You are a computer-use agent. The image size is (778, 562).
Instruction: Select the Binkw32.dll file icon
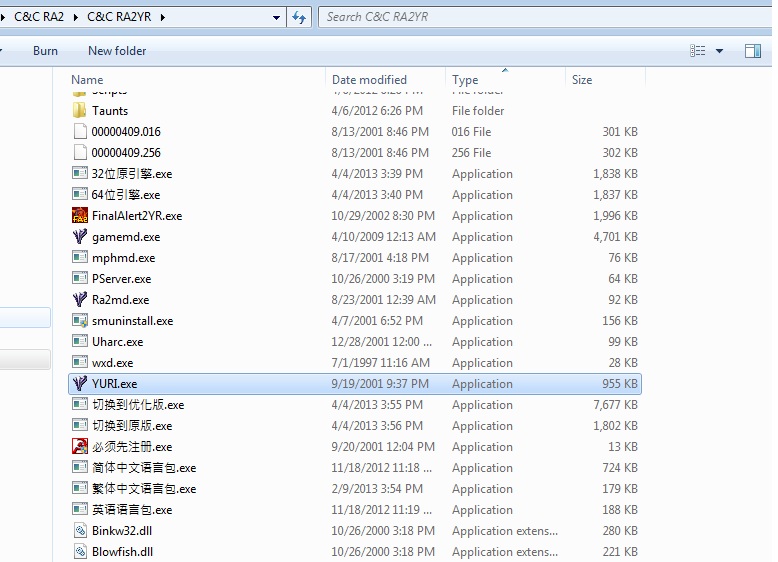coord(80,530)
